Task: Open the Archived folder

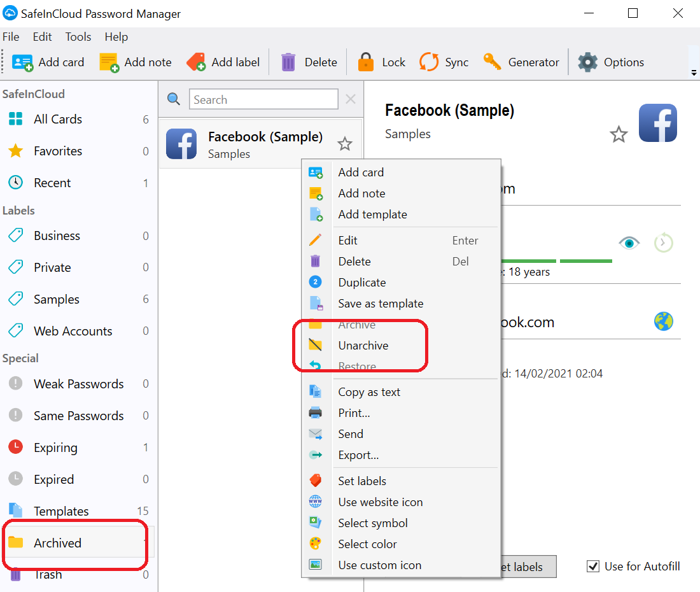Action: tap(78, 543)
